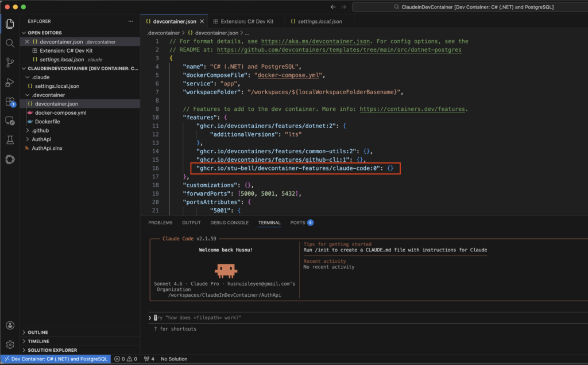
Task: Open the Remote Explorer view
Action: tap(10, 121)
